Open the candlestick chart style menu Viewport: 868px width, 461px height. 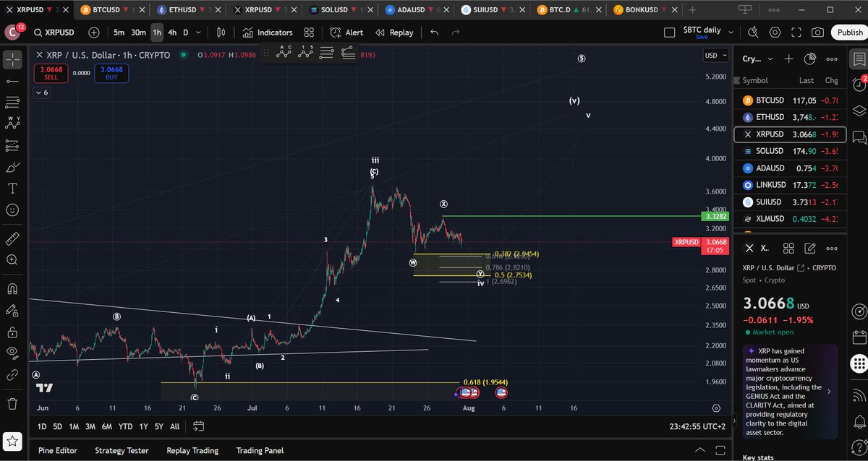coord(221,33)
